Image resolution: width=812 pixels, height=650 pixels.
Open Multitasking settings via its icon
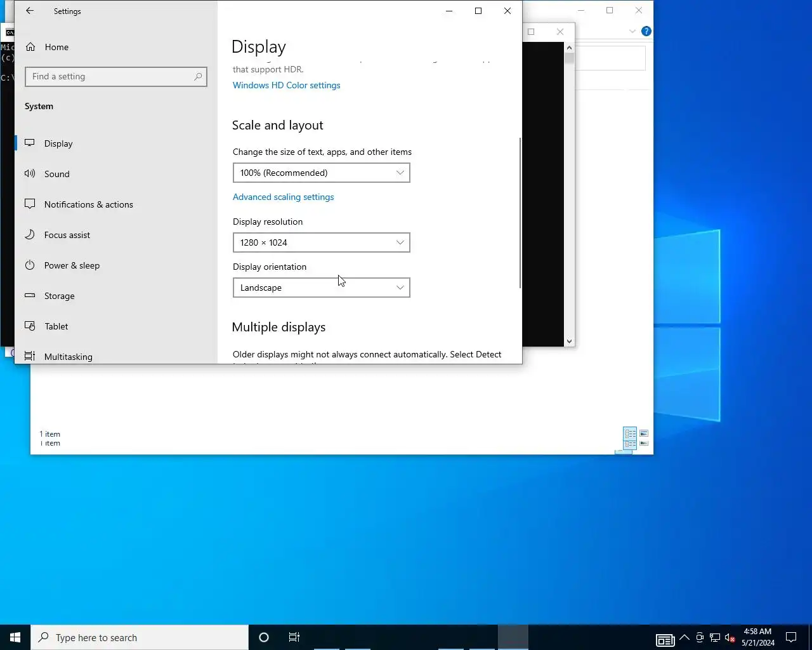point(30,356)
